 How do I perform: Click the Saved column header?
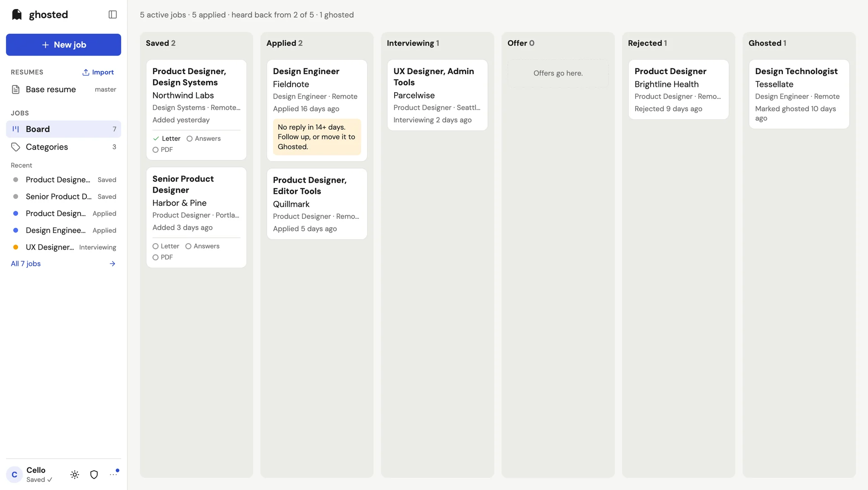tap(160, 43)
